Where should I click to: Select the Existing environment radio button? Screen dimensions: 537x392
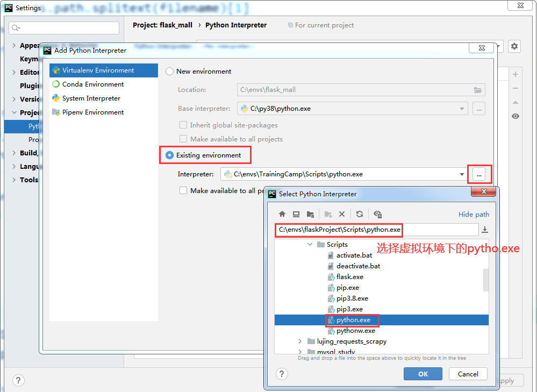[x=169, y=155]
